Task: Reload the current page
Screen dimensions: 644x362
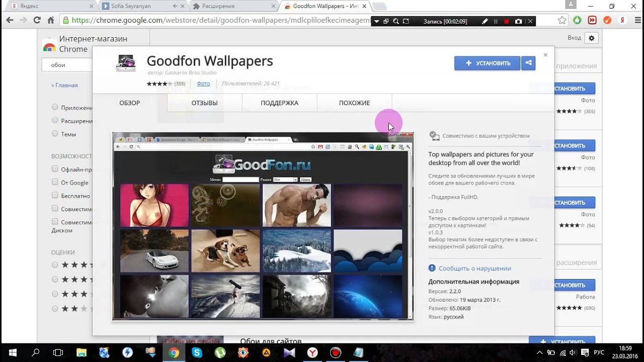Action: [x=37, y=20]
